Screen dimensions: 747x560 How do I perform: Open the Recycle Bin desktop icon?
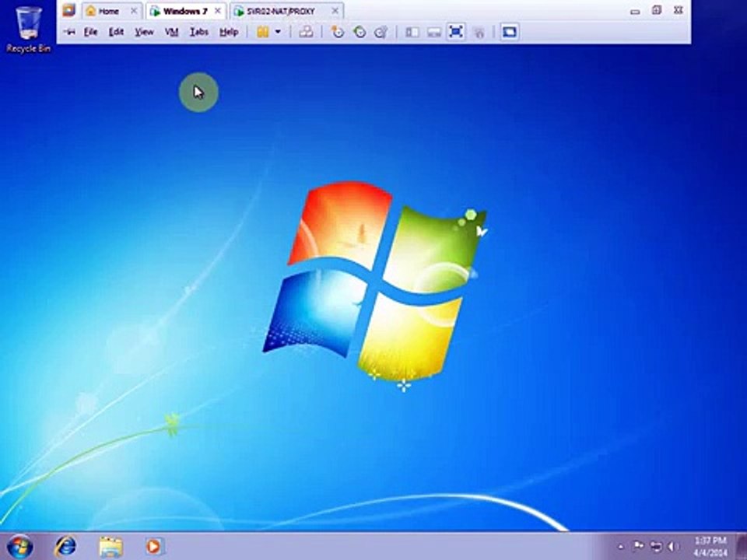(x=28, y=29)
